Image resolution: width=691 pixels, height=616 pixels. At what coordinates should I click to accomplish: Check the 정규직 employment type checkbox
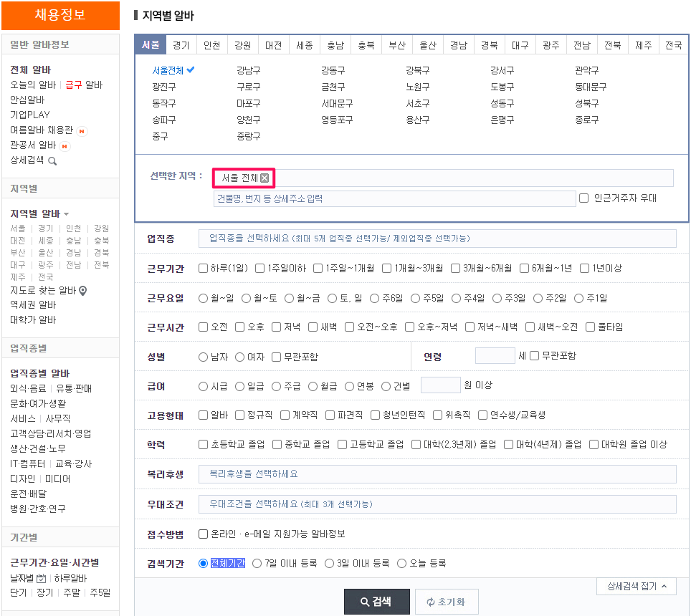click(239, 415)
